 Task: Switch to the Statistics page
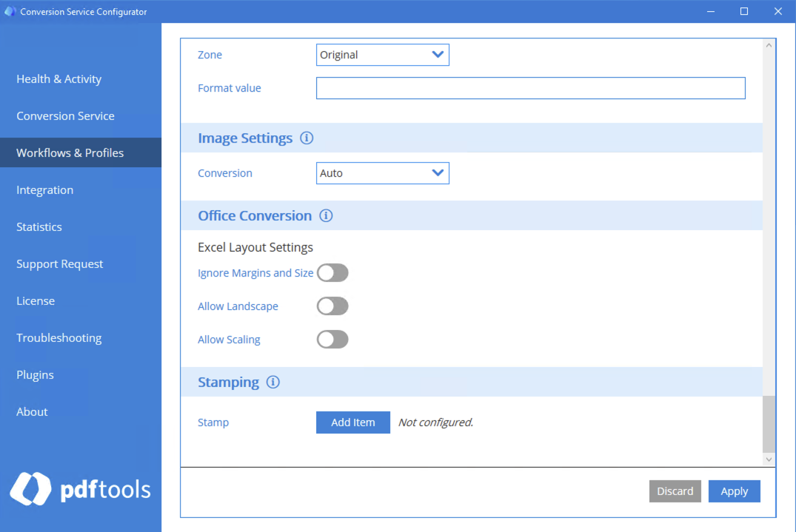point(39,226)
